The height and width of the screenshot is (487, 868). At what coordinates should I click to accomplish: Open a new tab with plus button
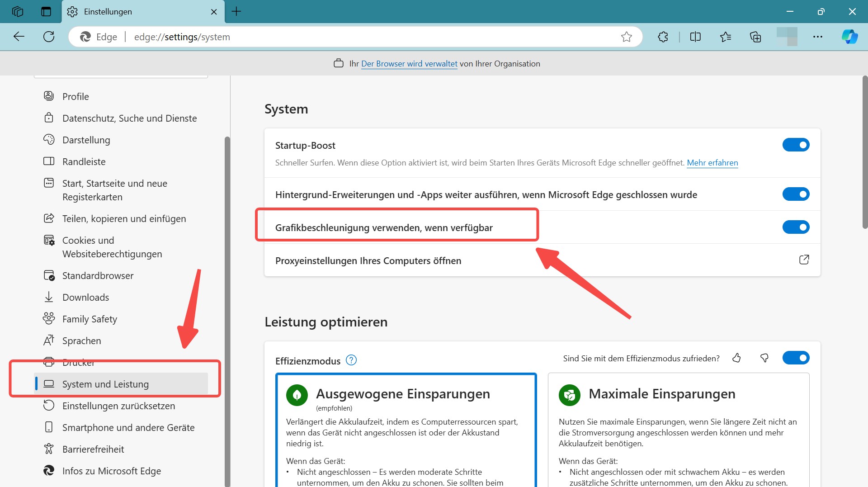point(236,11)
